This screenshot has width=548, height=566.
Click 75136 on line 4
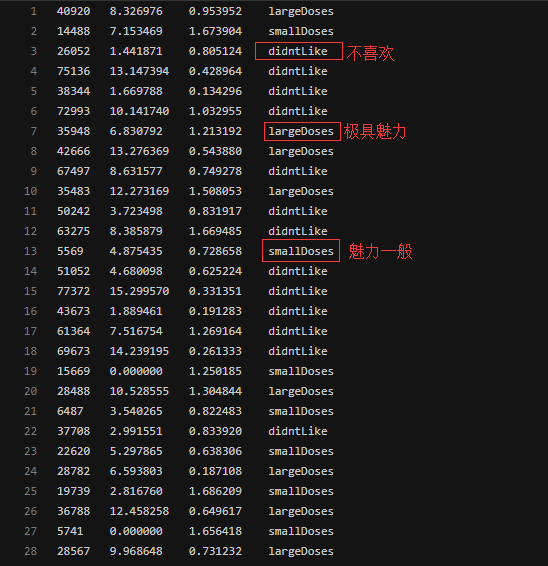[74, 71]
